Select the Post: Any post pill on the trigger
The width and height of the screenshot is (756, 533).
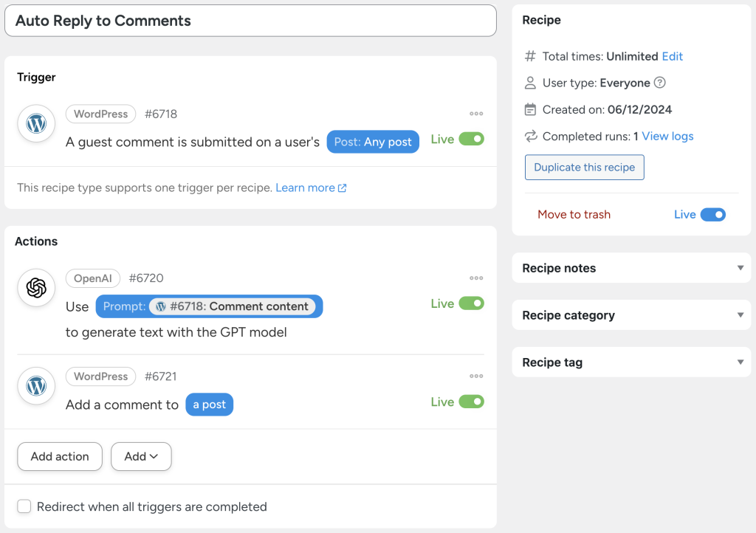[373, 142]
